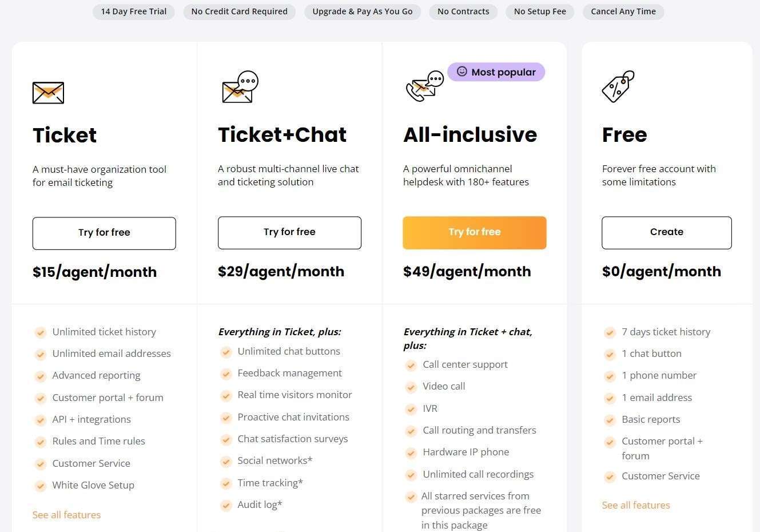Start Ticket plan with Try for free
This screenshot has height=532, width=760.
point(104,233)
